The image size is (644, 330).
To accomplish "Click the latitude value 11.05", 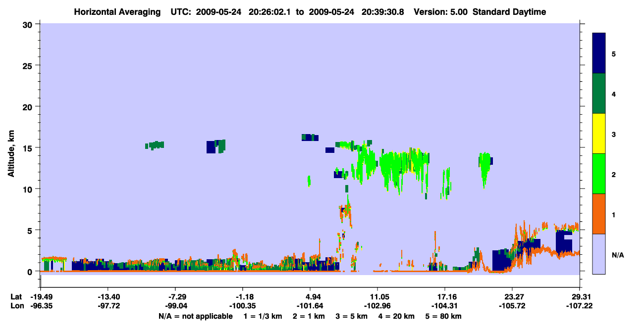I will click(x=377, y=297).
